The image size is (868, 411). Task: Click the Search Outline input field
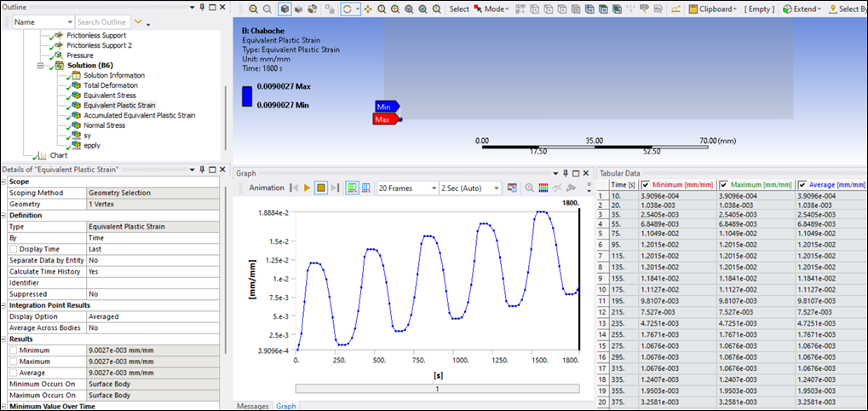[101, 21]
